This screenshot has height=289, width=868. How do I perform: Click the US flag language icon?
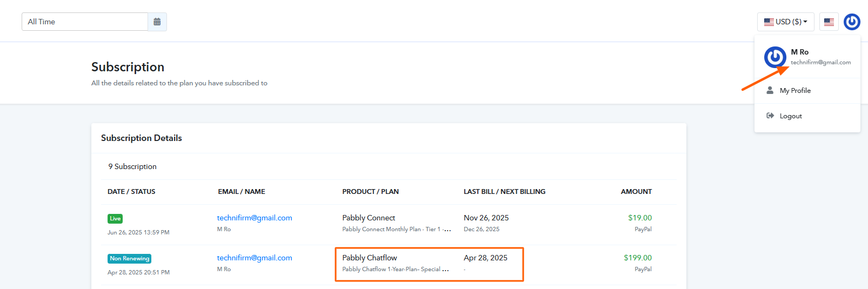tap(829, 22)
